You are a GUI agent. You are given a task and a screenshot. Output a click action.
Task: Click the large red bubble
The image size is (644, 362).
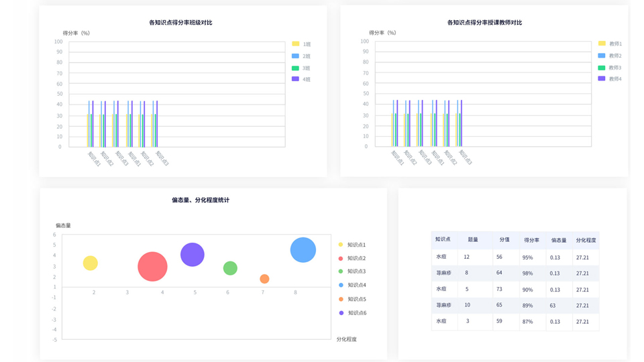coord(152,266)
